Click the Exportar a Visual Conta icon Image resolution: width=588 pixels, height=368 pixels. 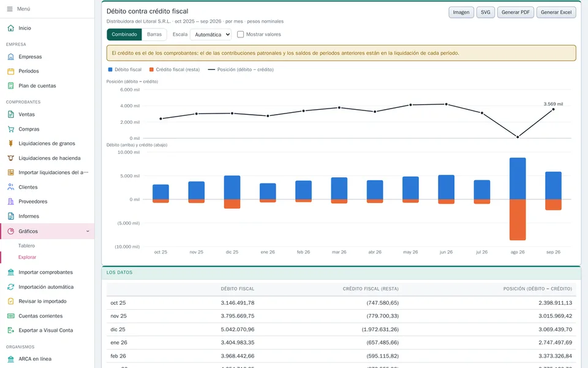pos(11,331)
